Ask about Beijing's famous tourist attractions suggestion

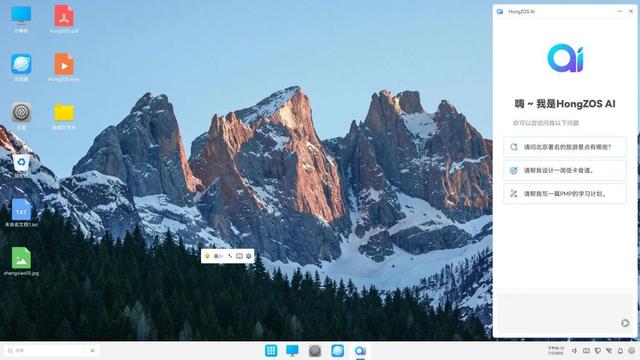point(564,147)
